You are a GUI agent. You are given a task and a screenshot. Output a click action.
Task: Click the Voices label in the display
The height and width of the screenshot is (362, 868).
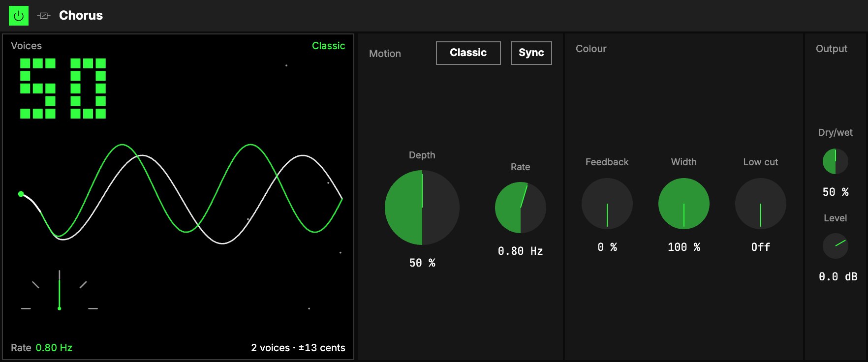[26, 46]
